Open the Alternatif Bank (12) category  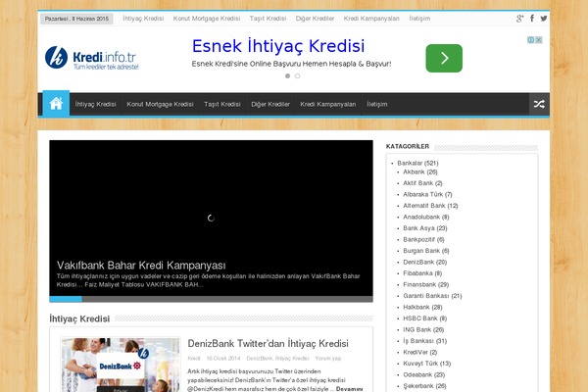(430, 206)
